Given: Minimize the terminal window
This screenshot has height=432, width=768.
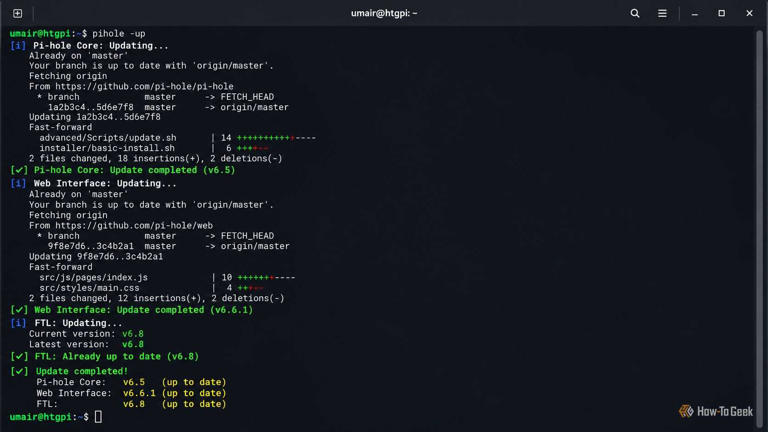Looking at the screenshot, I should (x=695, y=14).
